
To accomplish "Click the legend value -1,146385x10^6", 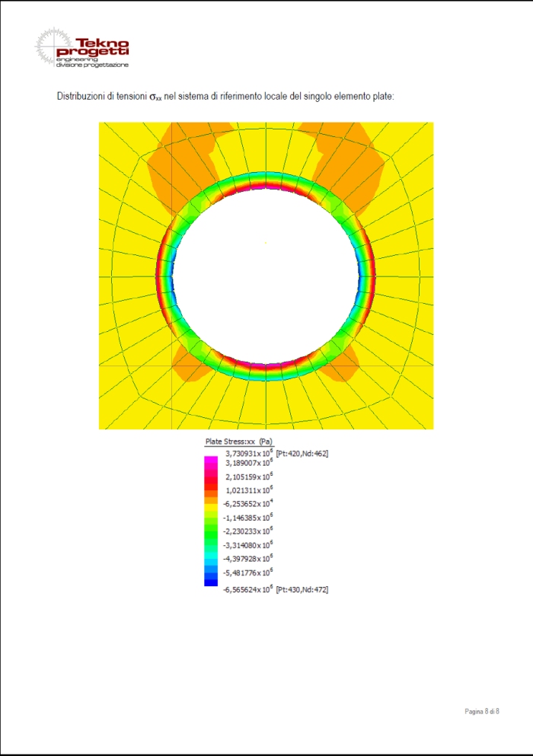I will pos(247,517).
